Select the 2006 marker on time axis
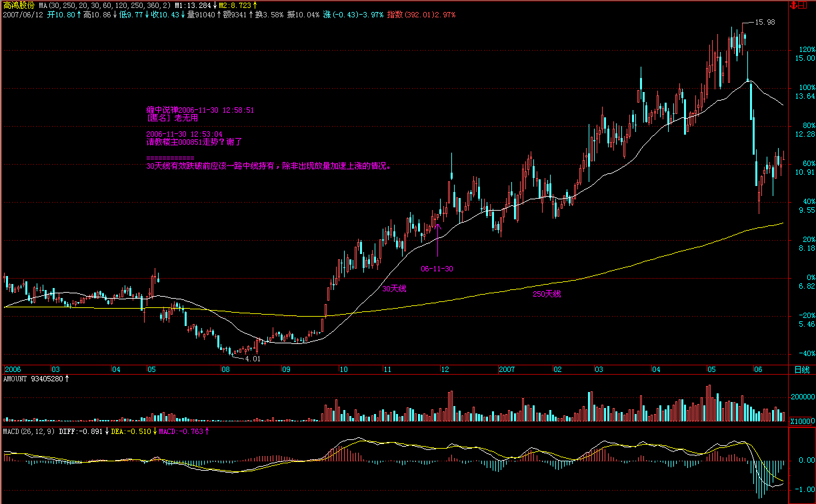 click(13, 369)
